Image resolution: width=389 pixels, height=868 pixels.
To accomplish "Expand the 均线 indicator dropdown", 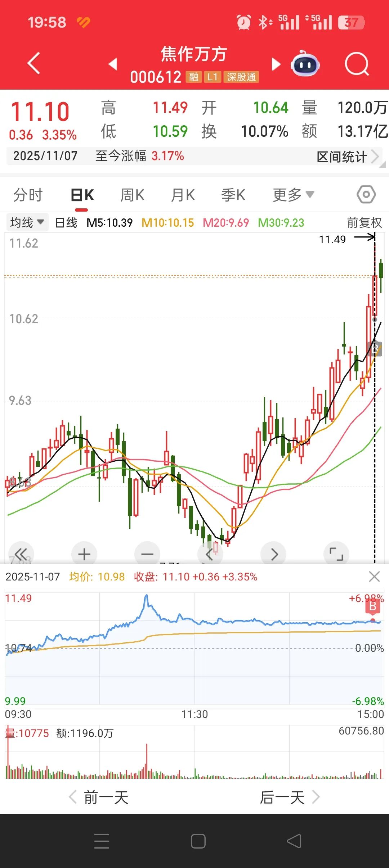I will pyautogui.click(x=27, y=222).
